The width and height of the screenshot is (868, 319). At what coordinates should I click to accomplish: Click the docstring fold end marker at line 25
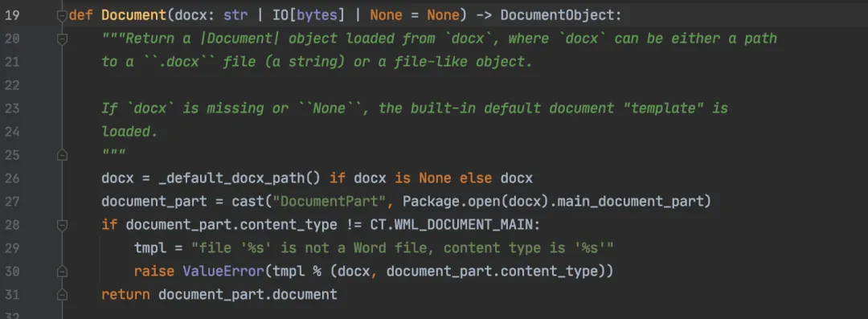[x=62, y=155]
